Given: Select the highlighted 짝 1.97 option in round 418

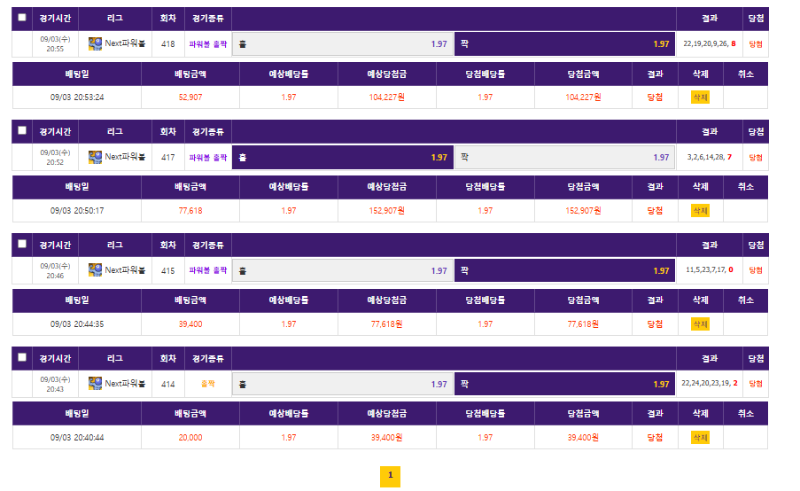Looking at the screenshot, I should pyautogui.click(x=565, y=44).
